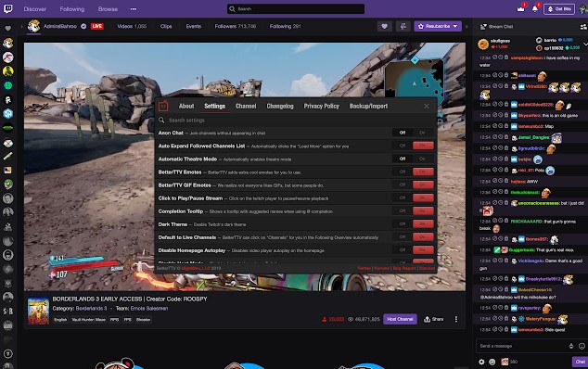Switch to the Changelog tab

pyautogui.click(x=280, y=106)
